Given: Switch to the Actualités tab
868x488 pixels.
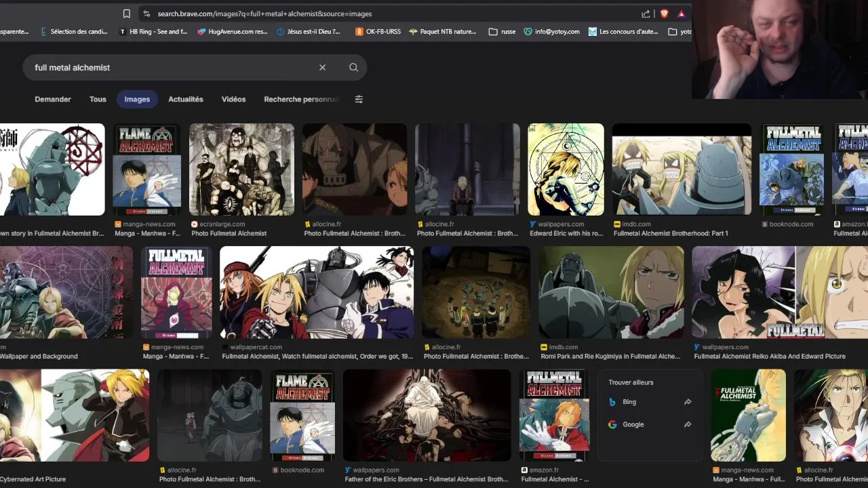Looking at the screenshot, I should click(x=186, y=99).
